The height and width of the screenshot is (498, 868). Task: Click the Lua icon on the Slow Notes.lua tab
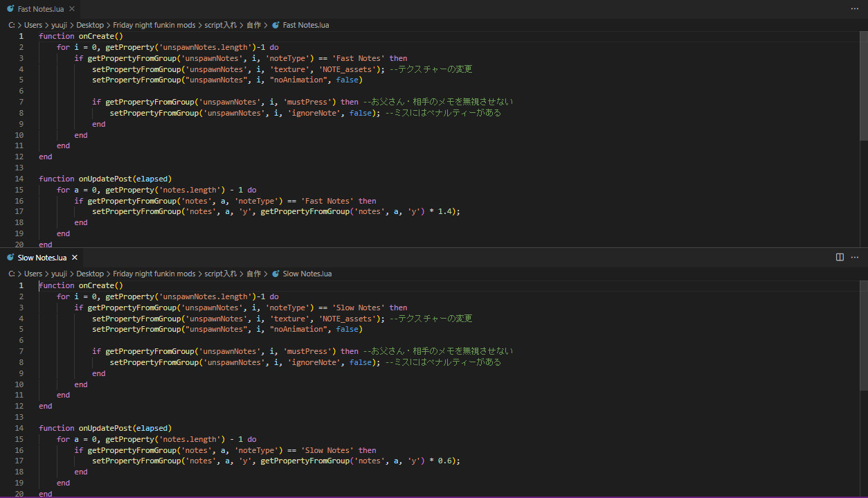[x=10, y=257]
